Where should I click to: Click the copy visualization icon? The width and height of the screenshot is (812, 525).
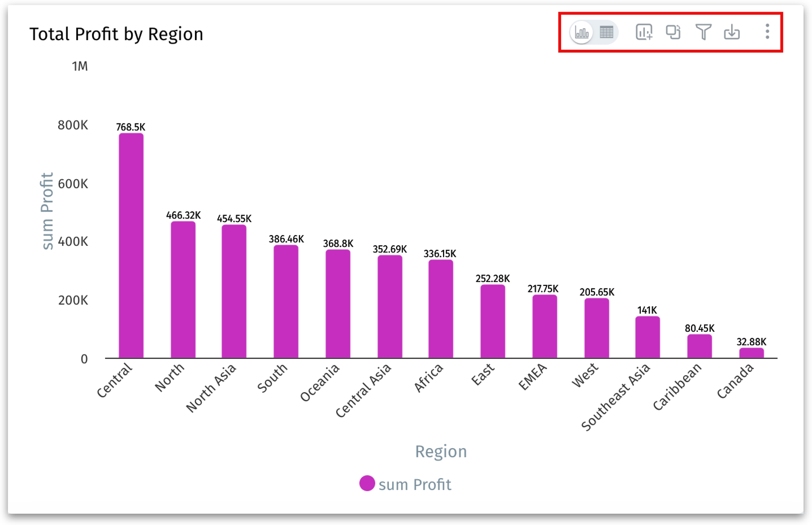(x=673, y=32)
